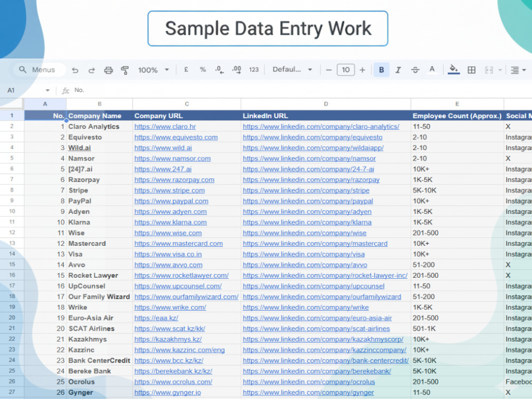Viewport: 532px width, 399px height.
Task: Select the Claro Analytics cell
Action: tap(99, 127)
